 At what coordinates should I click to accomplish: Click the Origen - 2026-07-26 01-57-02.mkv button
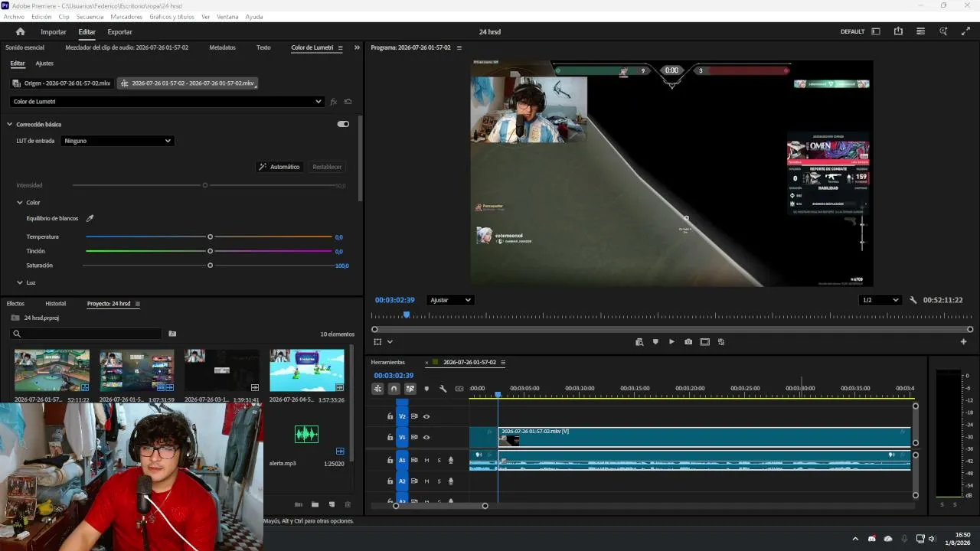click(62, 83)
